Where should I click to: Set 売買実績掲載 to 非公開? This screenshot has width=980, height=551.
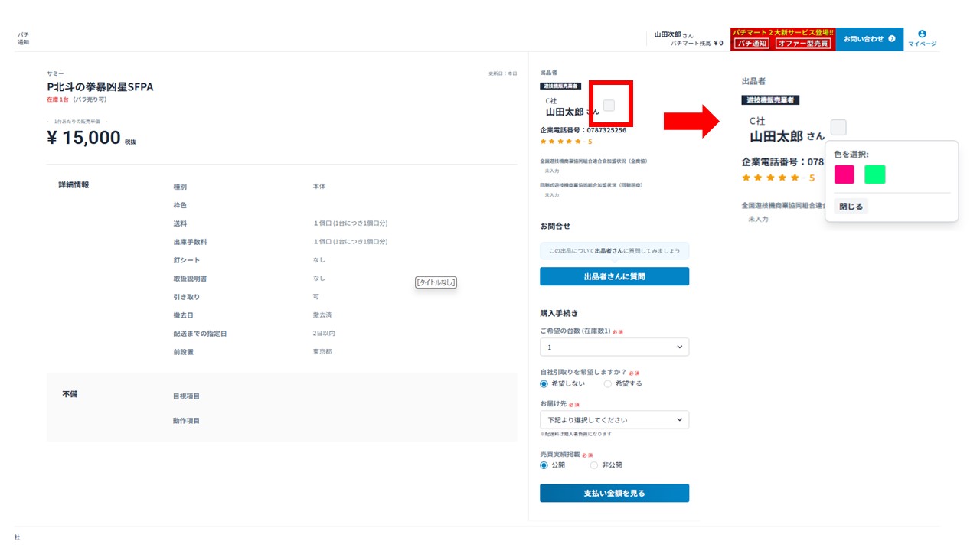594,465
